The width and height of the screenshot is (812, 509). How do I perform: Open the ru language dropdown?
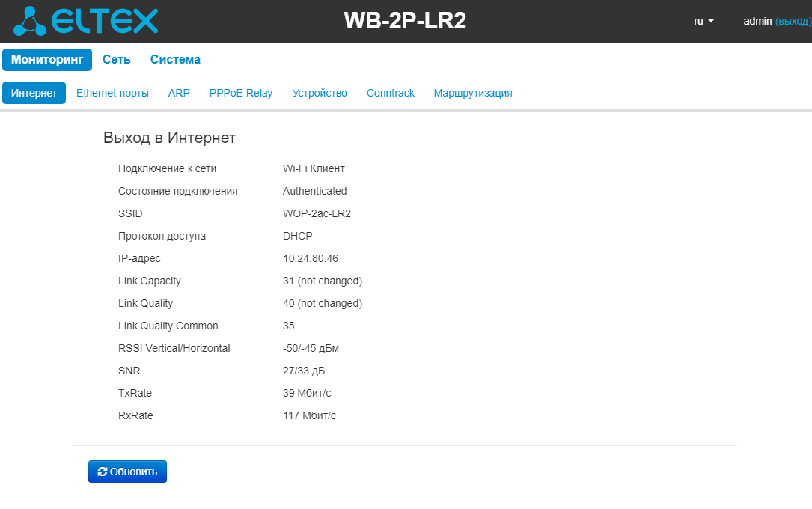pos(703,21)
